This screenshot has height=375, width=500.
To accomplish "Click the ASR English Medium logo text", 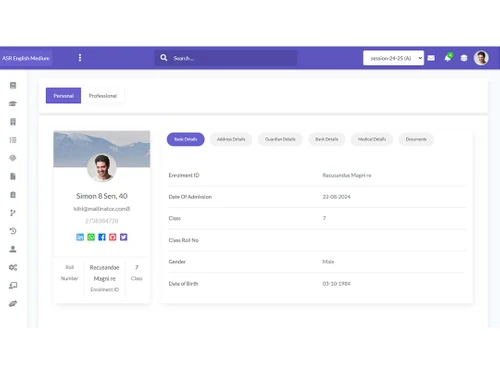I will coord(26,58).
